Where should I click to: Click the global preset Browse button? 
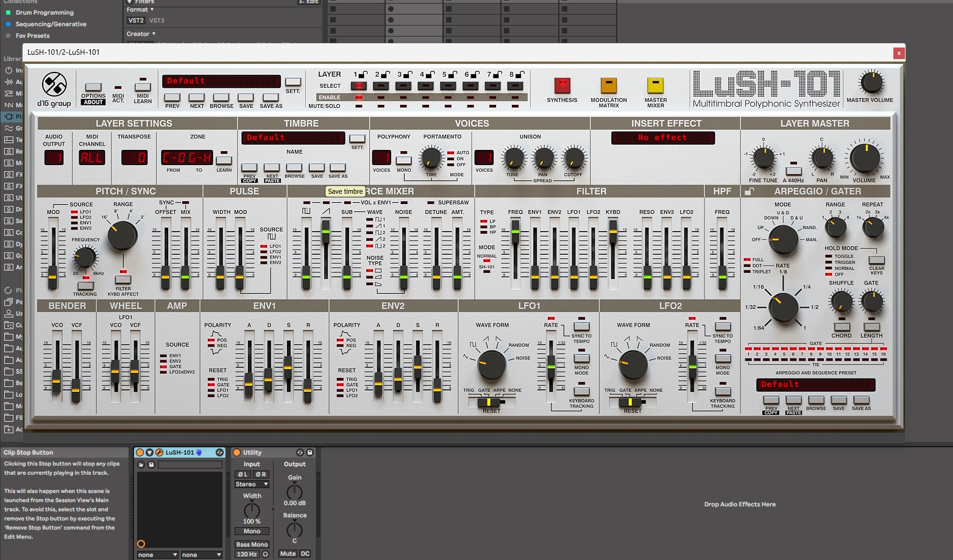coord(221,97)
